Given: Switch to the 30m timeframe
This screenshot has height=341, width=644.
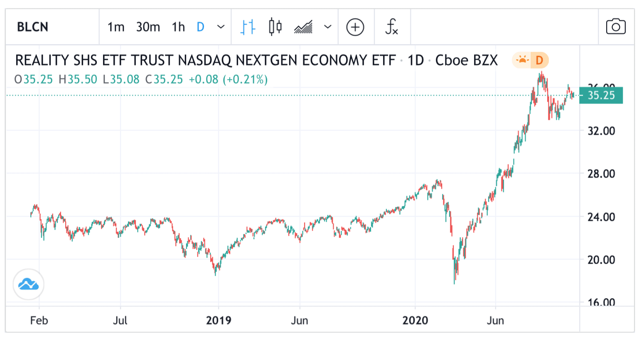Looking at the screenshot, I should click(x=148, y=26).
